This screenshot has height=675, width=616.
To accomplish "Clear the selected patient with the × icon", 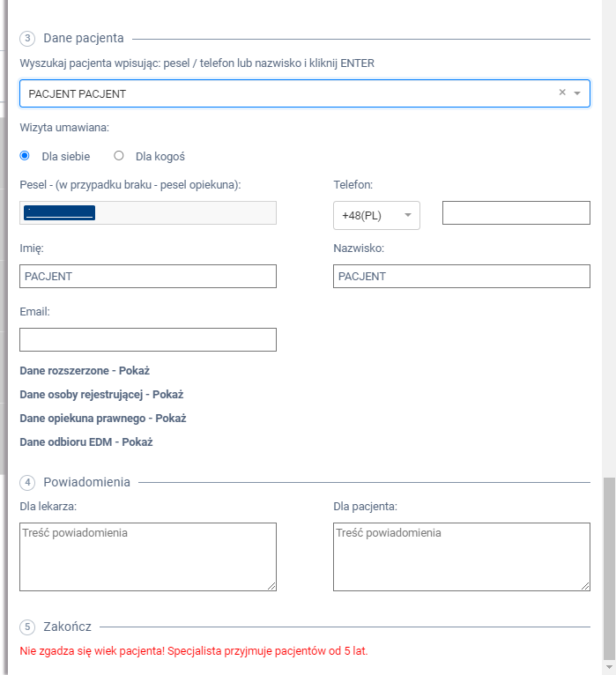I will click(x=562, y=93).
